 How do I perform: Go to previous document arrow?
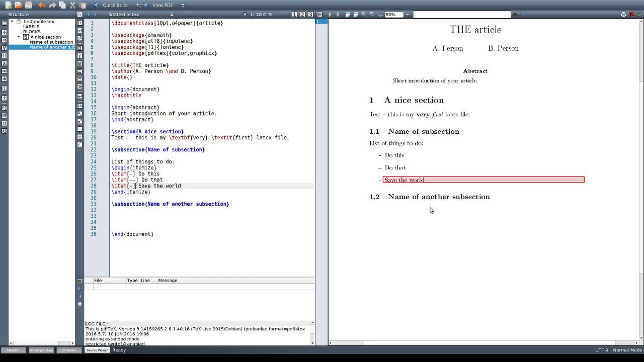click(89, 15)
